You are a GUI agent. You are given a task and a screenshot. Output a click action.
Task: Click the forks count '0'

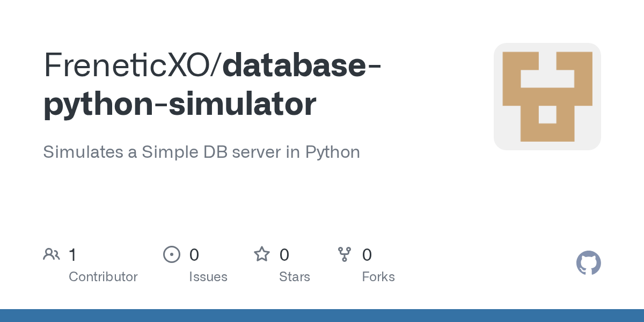pyautogui.click(x=367, y=255)
